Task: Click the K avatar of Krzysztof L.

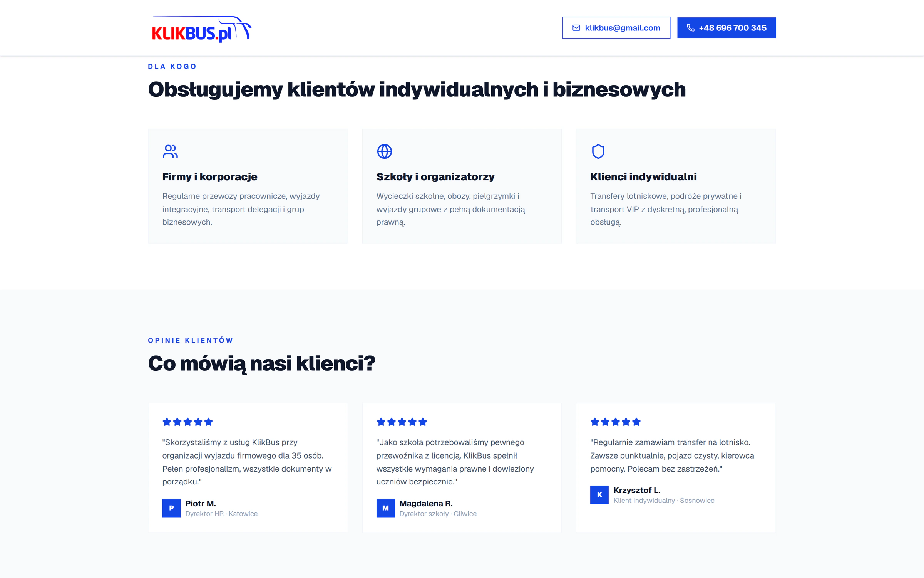Action: [x=599, y=495]
